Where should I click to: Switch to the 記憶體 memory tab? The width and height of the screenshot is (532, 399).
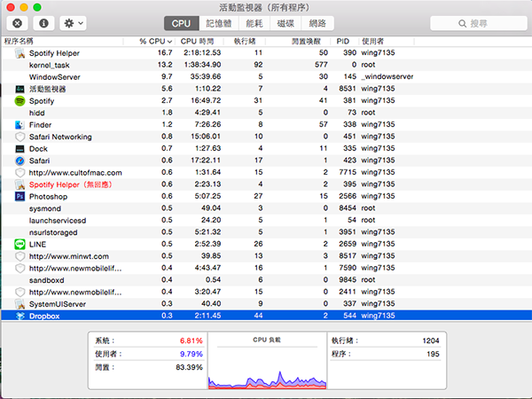(219, 23)
